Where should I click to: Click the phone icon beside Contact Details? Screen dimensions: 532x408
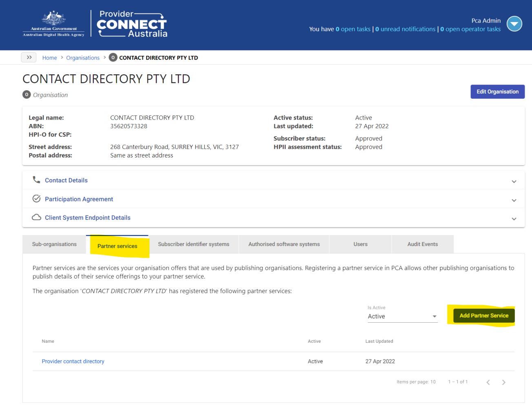point(36,180)
